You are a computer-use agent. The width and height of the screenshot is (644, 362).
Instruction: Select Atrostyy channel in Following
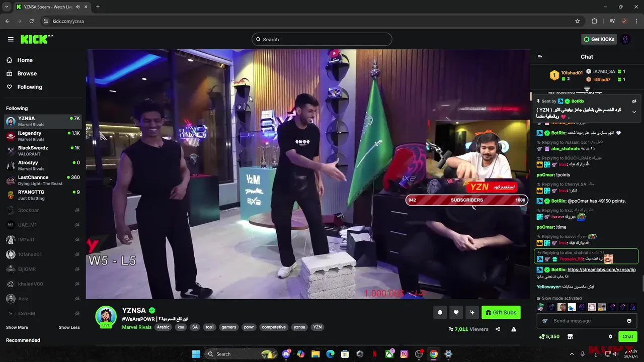tap(43, 165)
